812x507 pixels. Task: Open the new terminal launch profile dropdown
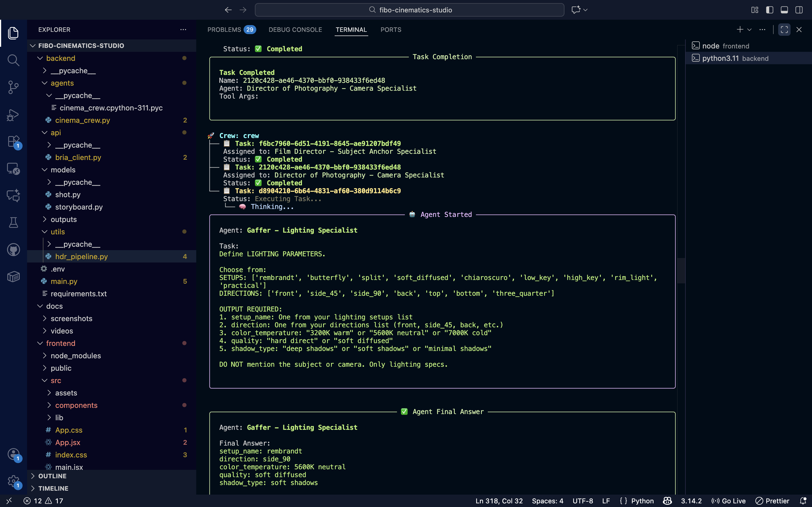[749, 30]
